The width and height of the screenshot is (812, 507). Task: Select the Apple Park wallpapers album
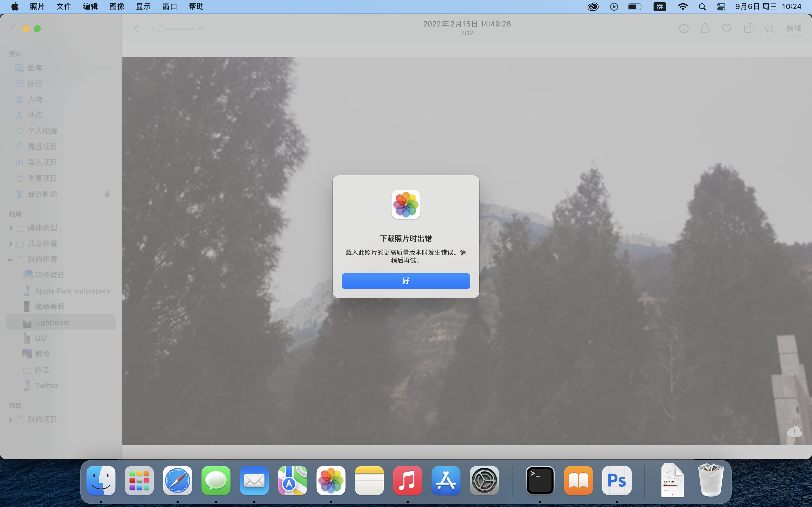[x=72, y=291]
